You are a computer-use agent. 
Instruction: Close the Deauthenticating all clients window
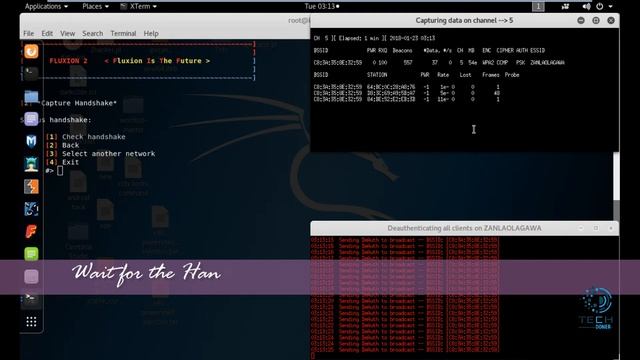(611, 228)
